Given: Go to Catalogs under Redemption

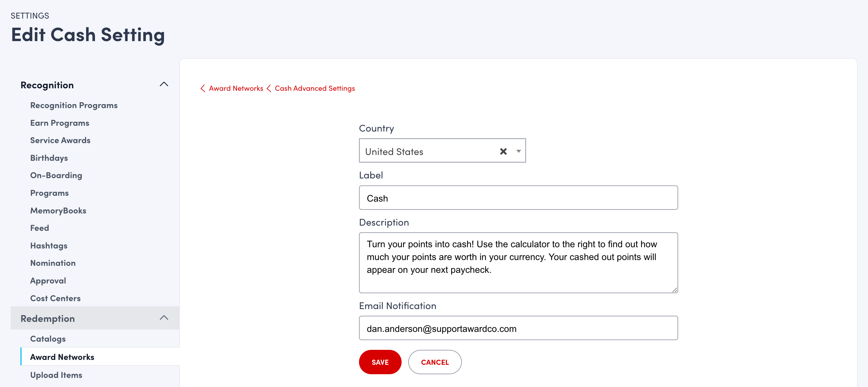Looking at the screenshot, I should pyautogui.click(x=48, y=339).
